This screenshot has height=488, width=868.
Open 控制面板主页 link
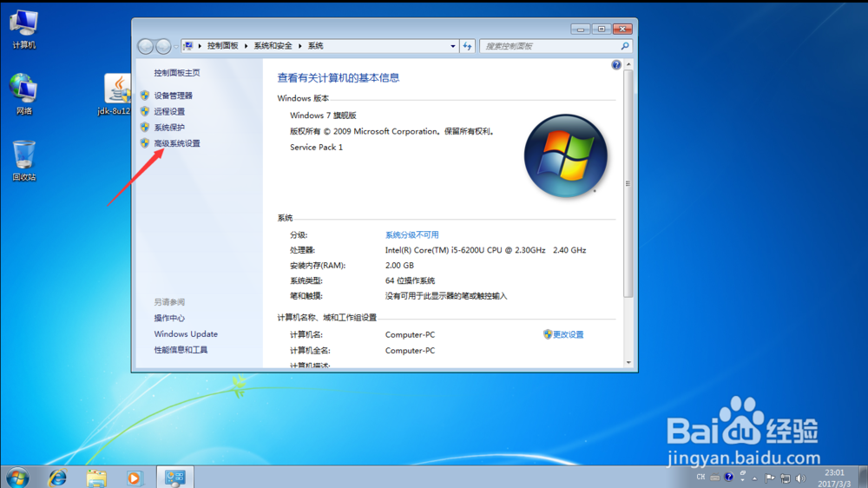click(176, 73)
